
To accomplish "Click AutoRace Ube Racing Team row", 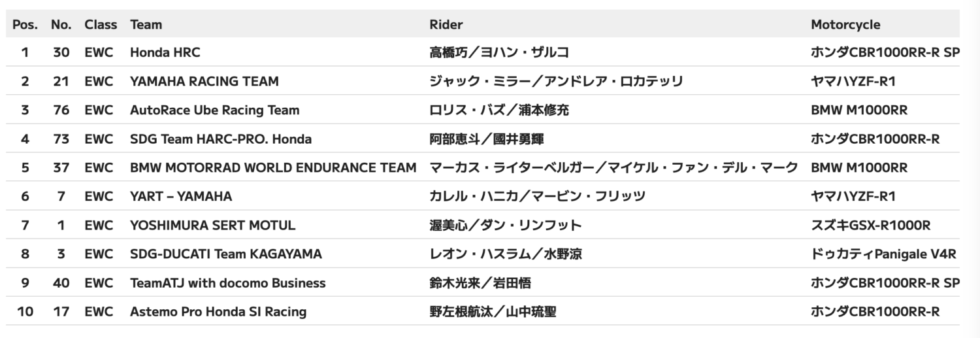I will (486, 110).
